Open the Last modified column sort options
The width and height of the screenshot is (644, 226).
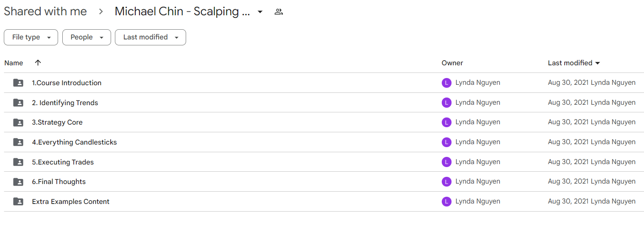(x=574, y=63)
